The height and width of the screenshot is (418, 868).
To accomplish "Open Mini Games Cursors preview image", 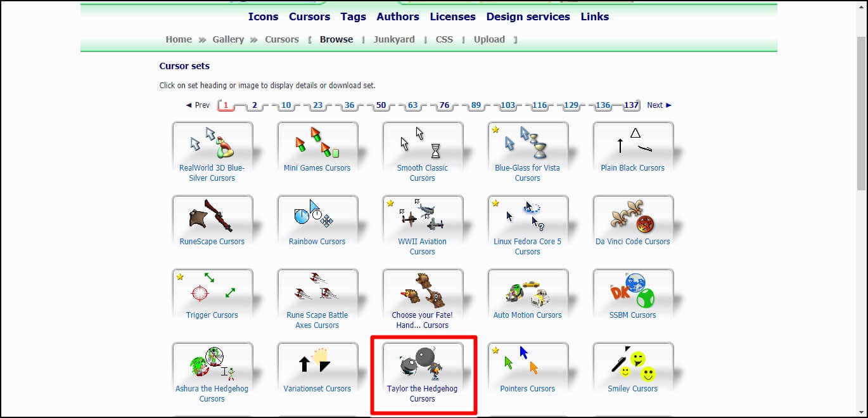I will click(317, 142).
